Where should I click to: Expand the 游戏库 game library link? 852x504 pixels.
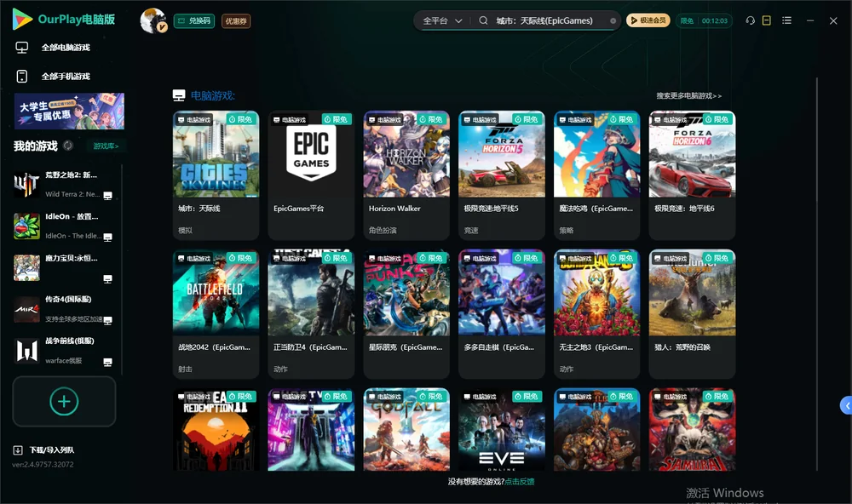pos(106,146)
